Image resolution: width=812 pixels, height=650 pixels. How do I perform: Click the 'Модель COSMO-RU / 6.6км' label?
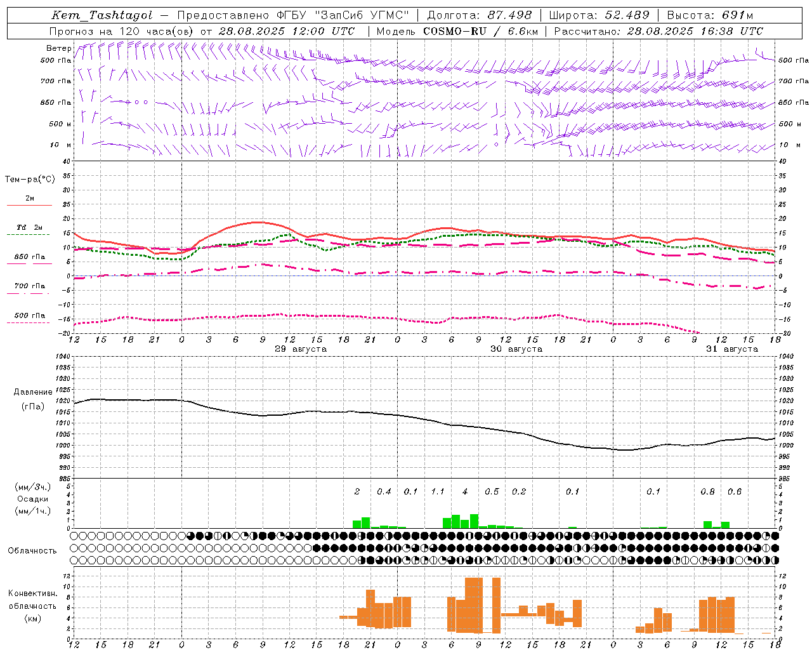457,31
